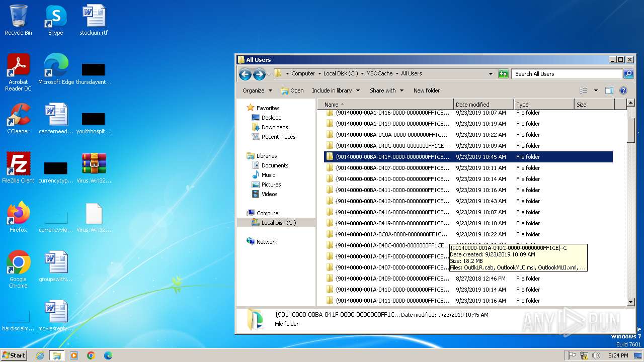Click the Search All Users input field

click(x=568, y=74)
